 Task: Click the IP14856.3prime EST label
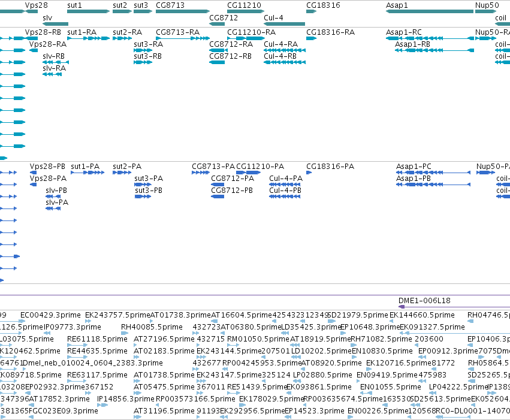[125, 399]
